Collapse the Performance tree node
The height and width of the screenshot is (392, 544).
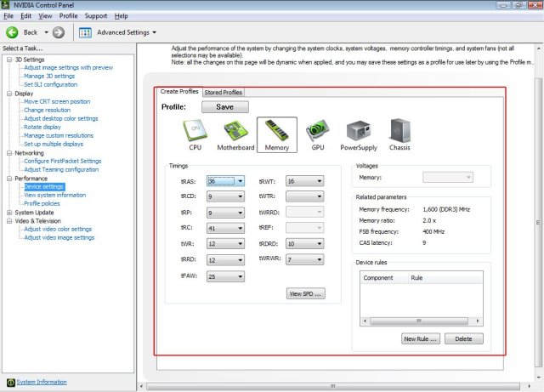9,179
